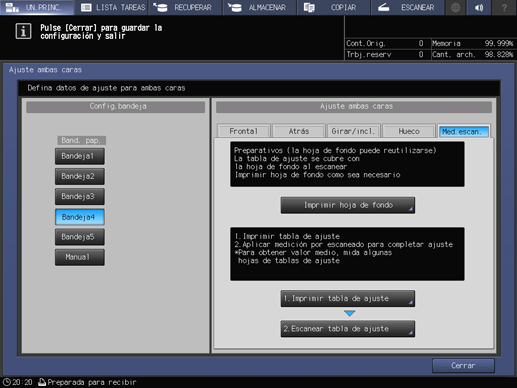The image size is (517, 388).
Task: Click the globe network icon
Action: click(x=456, y=7)
